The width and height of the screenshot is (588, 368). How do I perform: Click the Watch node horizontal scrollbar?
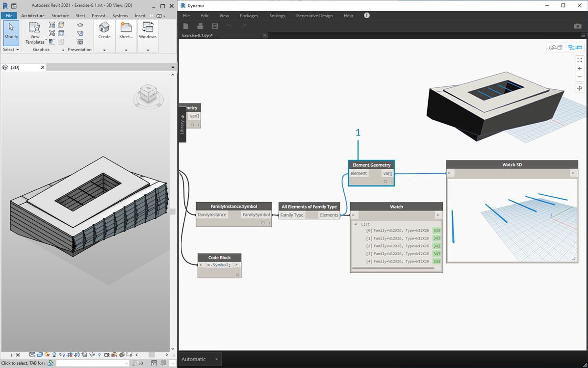tap(394, 268)
